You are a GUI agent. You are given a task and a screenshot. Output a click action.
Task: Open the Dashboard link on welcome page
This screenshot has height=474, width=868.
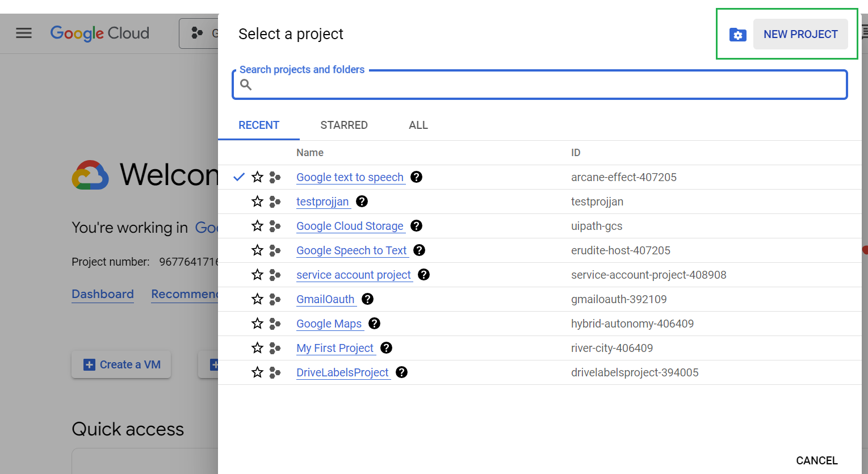click(x=103, y=294)
